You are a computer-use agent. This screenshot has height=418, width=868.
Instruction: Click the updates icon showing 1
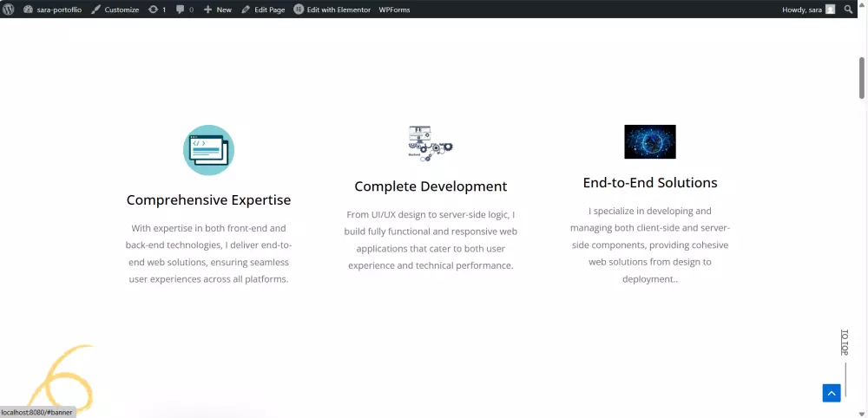pyautogui.click(x=157, y=10)
